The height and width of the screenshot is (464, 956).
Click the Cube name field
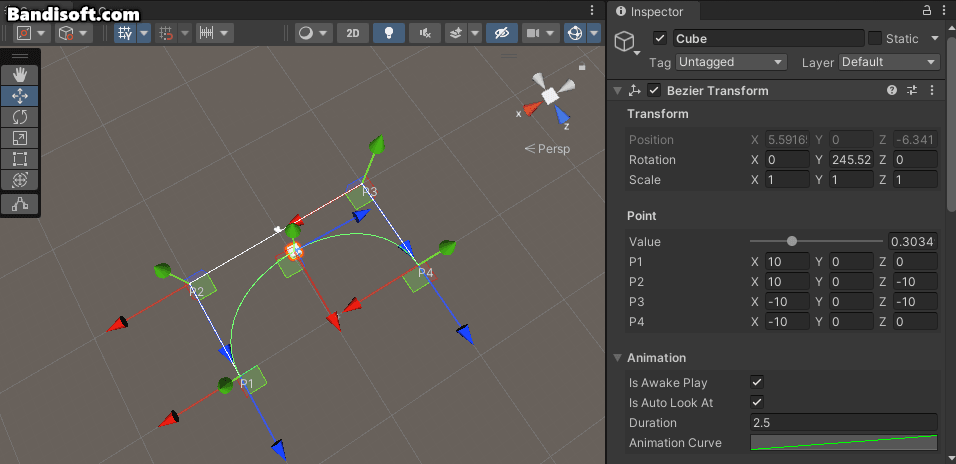tap(769, 38)
